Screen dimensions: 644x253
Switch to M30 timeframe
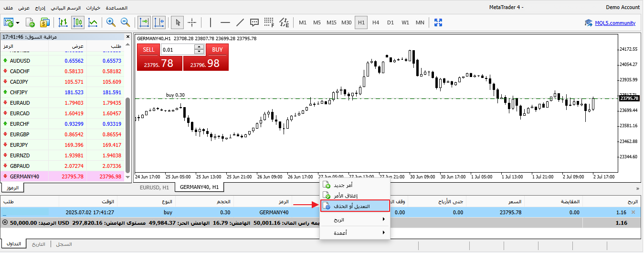(347, 22)
